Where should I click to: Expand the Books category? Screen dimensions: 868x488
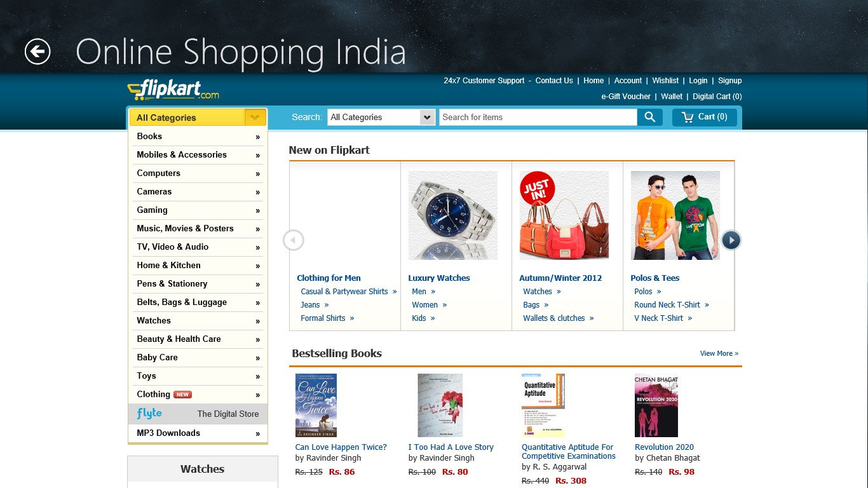pos(198,137)
